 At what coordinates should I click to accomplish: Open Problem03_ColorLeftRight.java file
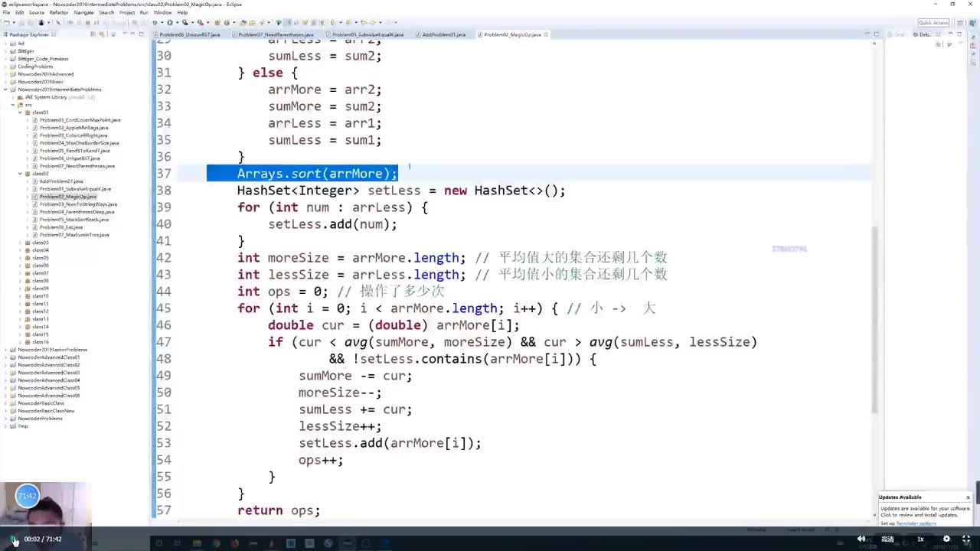74,135
